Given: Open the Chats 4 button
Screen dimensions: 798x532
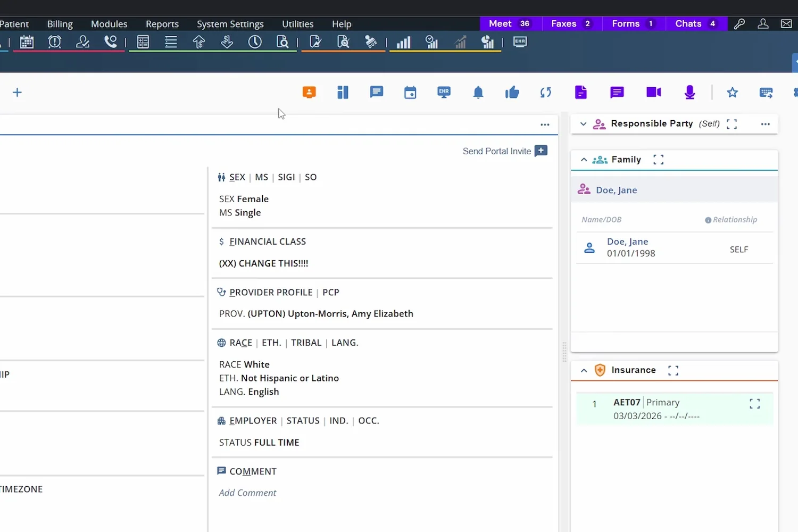Looking at the screenshot, I should (x=697, y=23).
